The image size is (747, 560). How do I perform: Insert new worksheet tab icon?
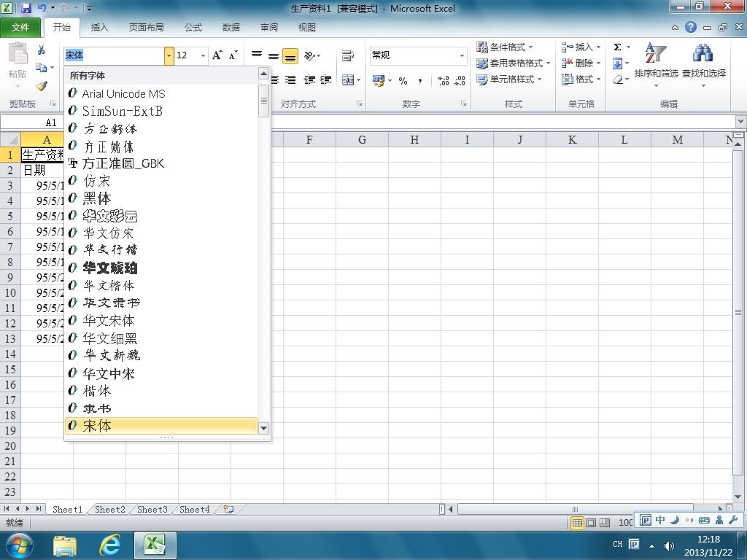click(228, 509)
